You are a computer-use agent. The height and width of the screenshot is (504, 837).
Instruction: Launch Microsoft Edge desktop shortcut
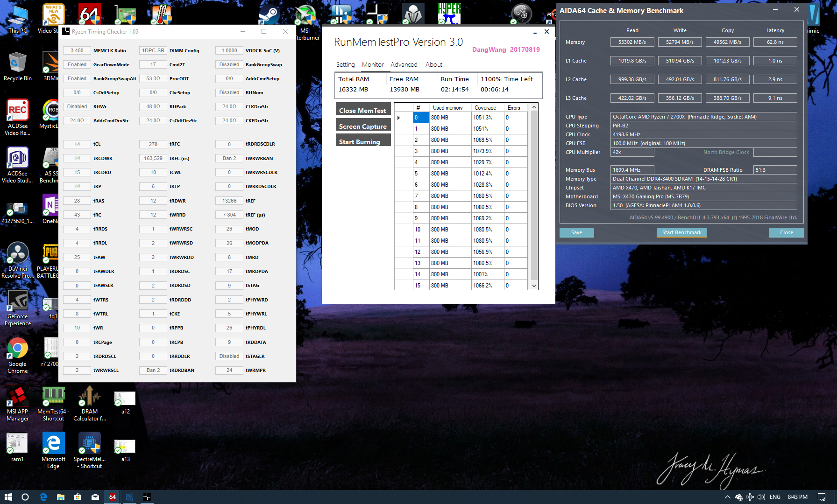click(x=53, y=450)
